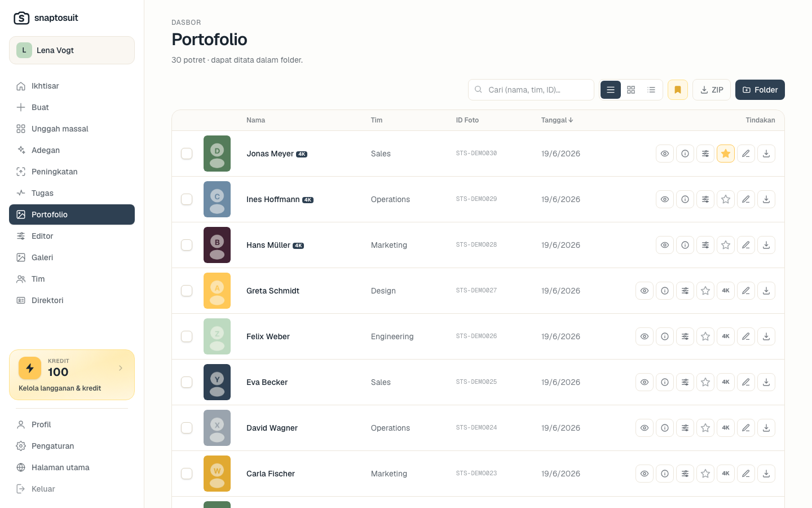Open Editor in sidebar
The image size is (812, 508).
click(x=72, y=236)
